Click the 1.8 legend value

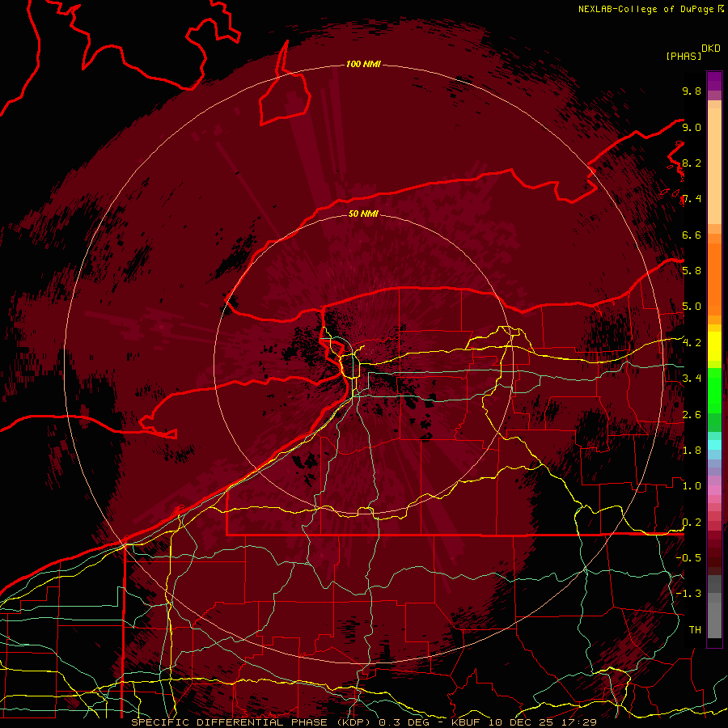692,450
